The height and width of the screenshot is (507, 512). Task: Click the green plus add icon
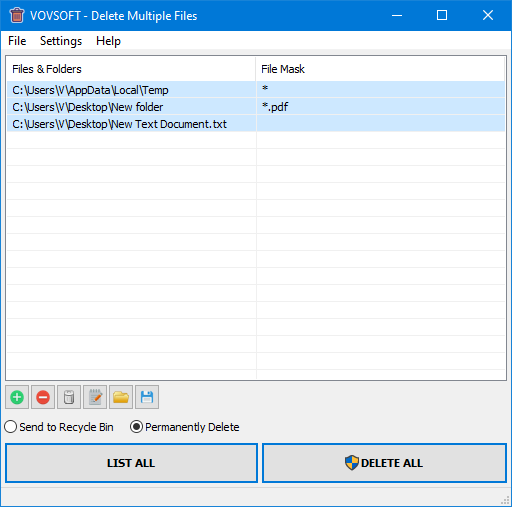[x=17, y=397]
